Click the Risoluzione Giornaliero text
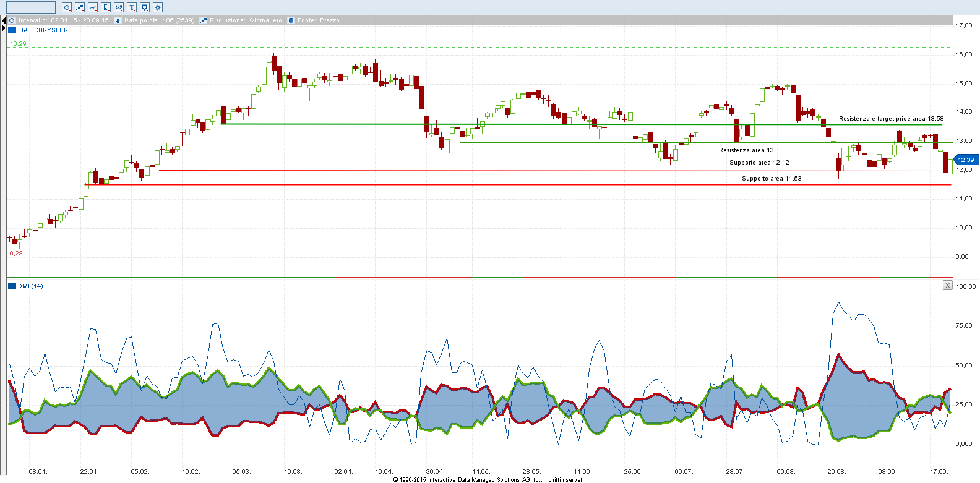The width and height of the screenshot is (980, 483). [x=246, y=20]
